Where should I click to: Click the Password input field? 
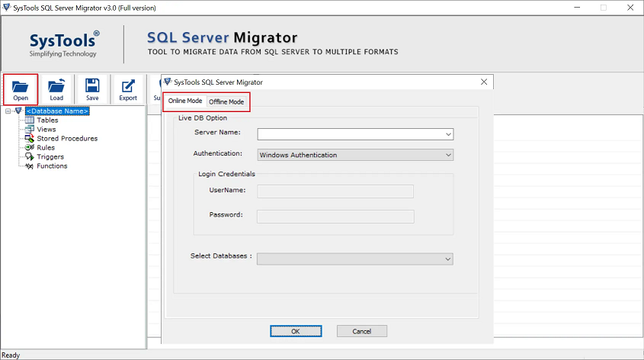335,217
